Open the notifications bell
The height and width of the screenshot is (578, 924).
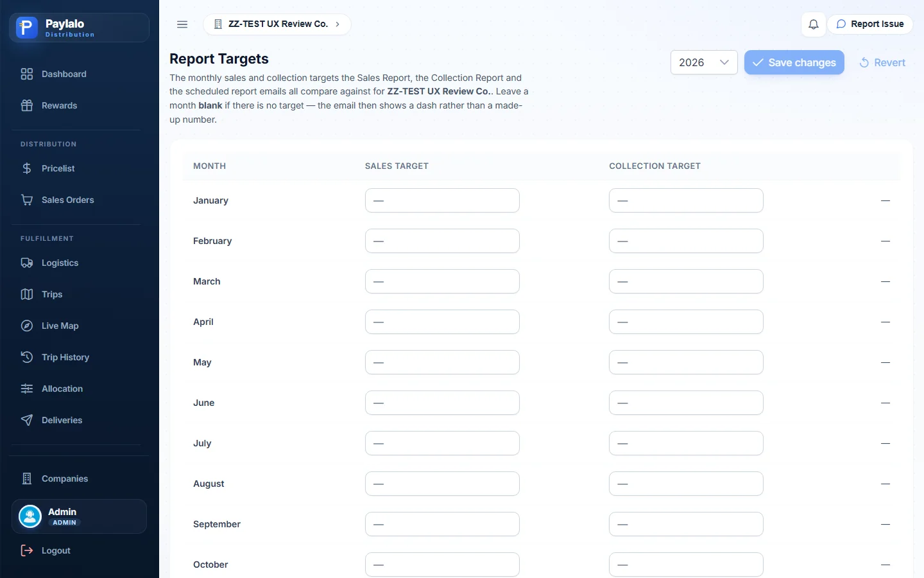point(813,24)
